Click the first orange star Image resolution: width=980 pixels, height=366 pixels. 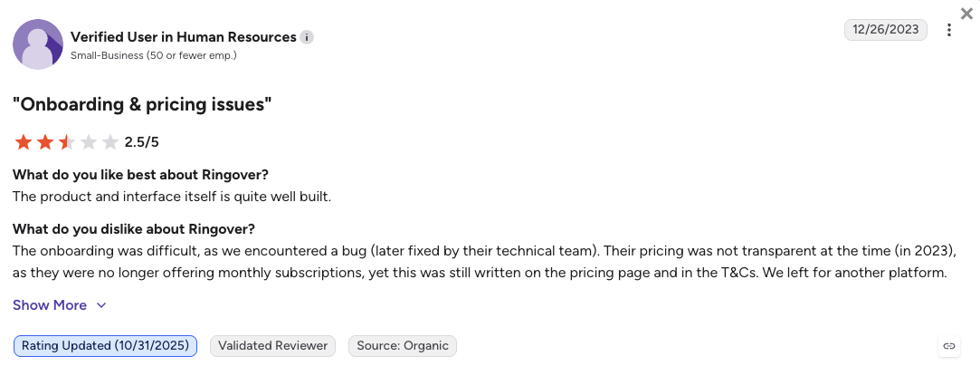(24, 142)
